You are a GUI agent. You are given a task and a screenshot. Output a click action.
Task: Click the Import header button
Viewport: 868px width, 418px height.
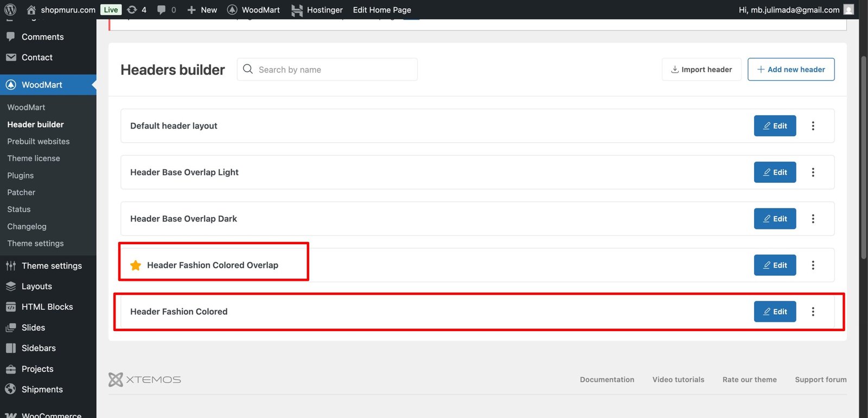701,69
